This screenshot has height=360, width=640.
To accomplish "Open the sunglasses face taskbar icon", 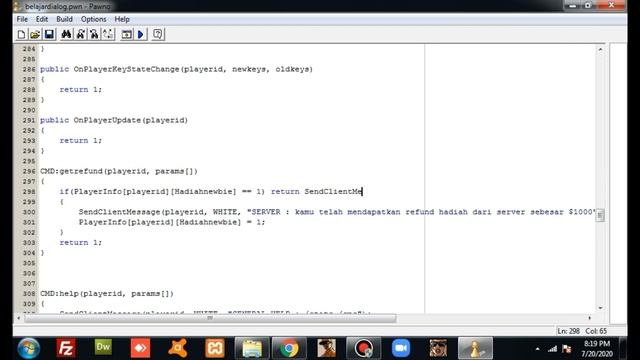I will pyautogui.click(x=438, y=348).
